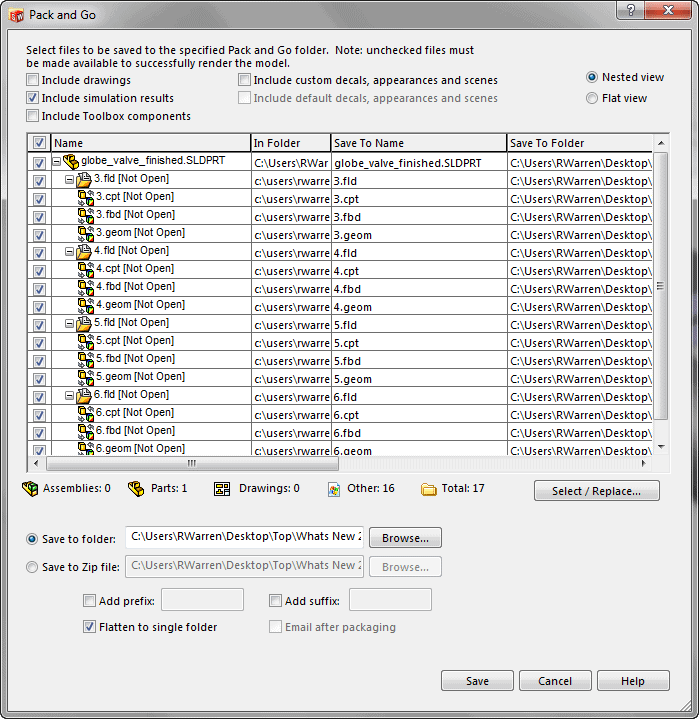Switch to Flat view

tap(592, 98)
